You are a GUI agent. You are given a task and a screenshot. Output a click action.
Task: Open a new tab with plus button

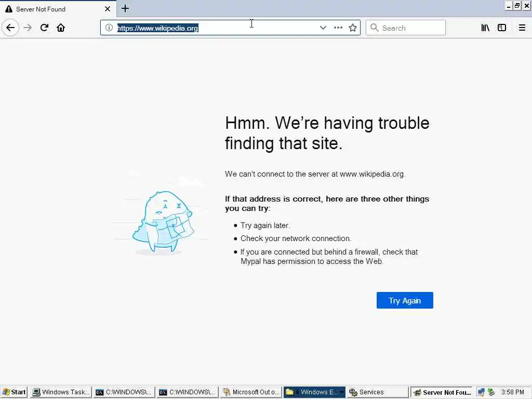pos(125,8)
